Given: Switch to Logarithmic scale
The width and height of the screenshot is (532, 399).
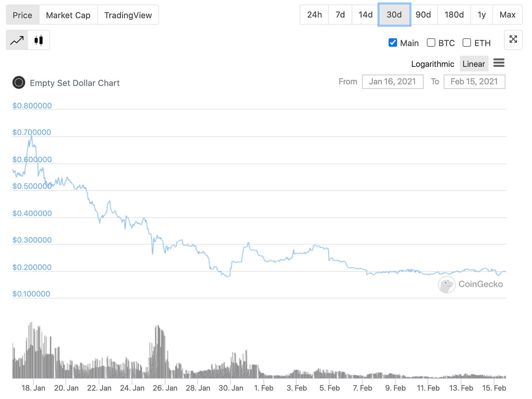Looking at the screenshot, I should pyautogui.click(x=433, y=64).
